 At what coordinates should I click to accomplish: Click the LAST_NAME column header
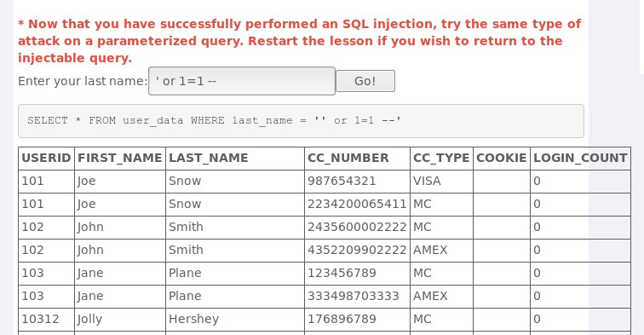click(235, 159)
